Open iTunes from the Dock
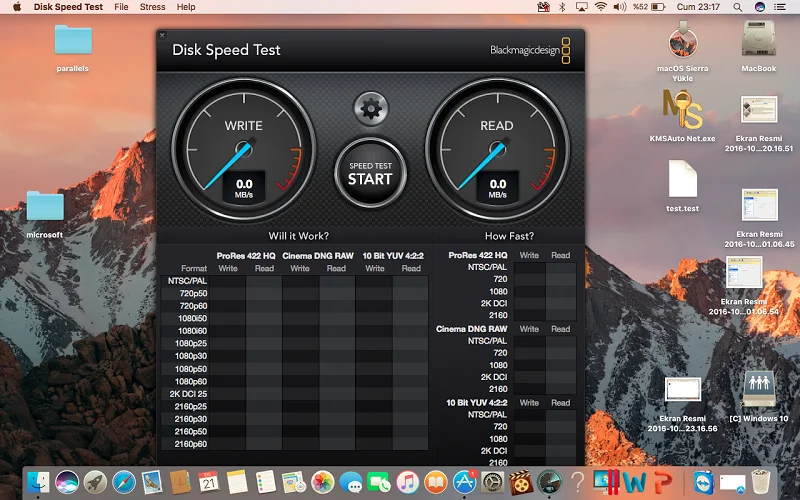 click(407, 482)
